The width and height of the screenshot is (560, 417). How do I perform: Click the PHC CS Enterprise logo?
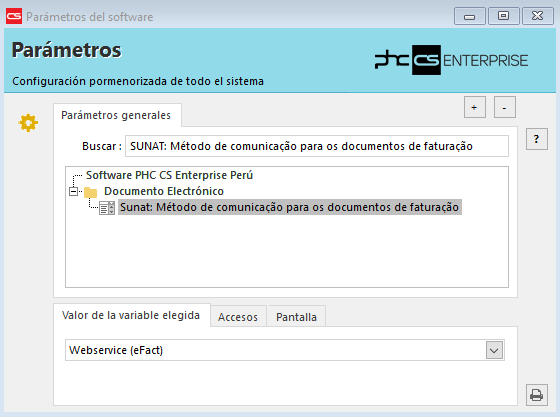click(x=451, y=60)
